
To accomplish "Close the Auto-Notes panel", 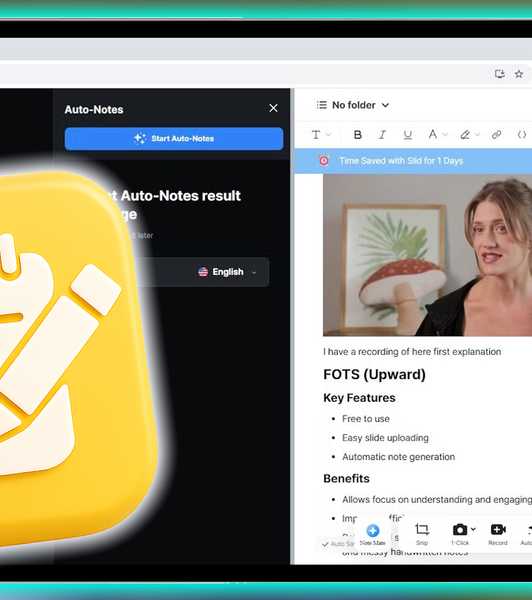I will tap(273, 108).
